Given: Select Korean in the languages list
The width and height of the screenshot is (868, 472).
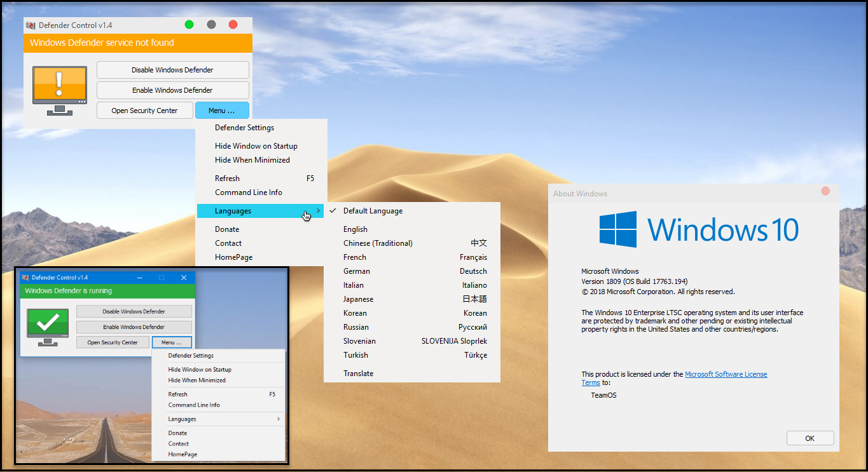Looking at the screenshot, I should [412, 313].
